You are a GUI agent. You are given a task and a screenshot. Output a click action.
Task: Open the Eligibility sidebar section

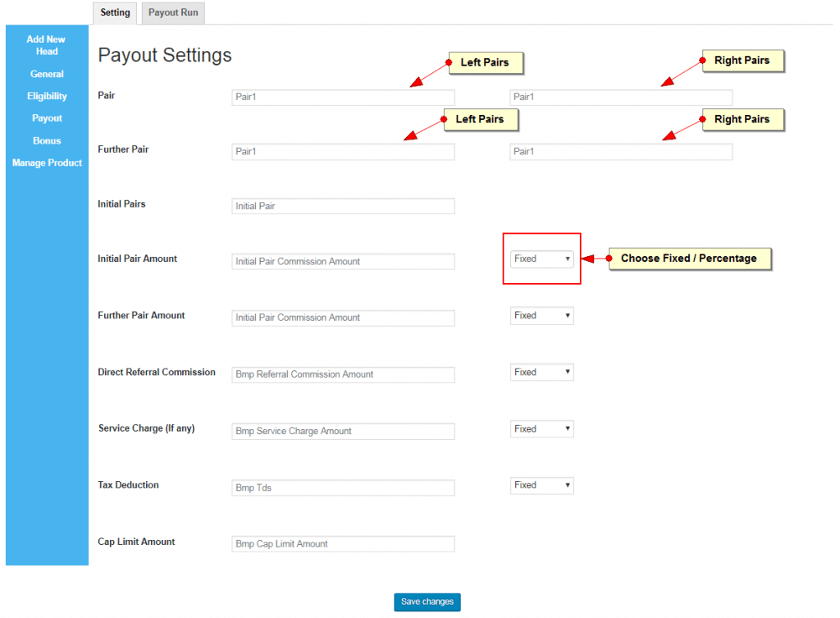[x=47, y=96]
